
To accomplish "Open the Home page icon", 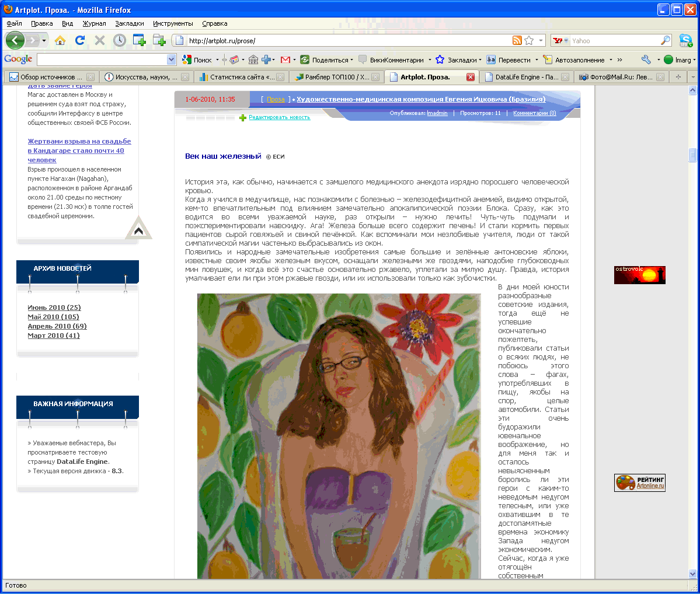I will pyautogui.click(x=60, y=41).
